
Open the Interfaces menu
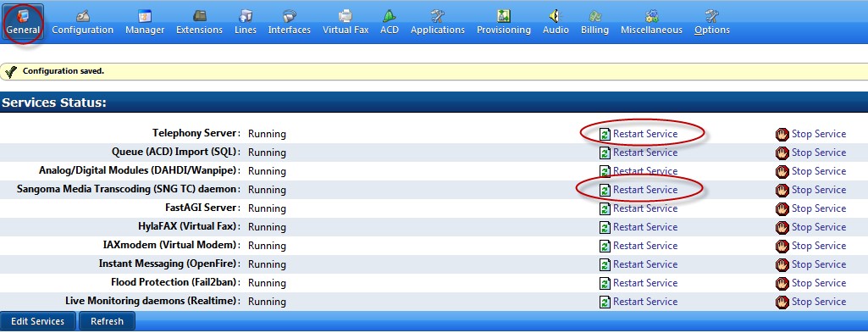(290, 23)
